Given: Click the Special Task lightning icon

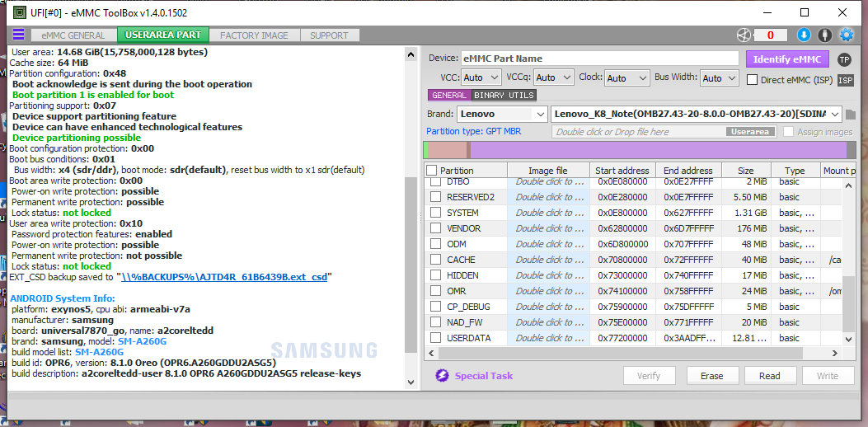Looking at the screenshot, I should [442, 376].
